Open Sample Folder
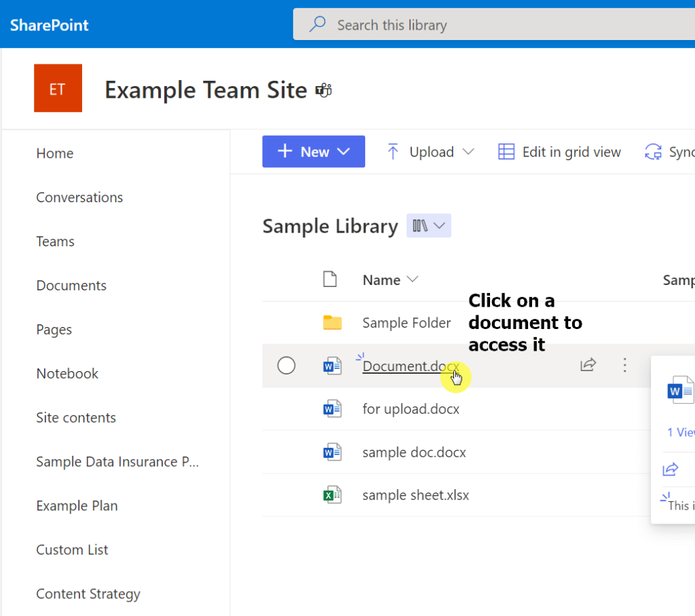The width and height of the screenshot is (695, 616). click(x=407, y=323)
